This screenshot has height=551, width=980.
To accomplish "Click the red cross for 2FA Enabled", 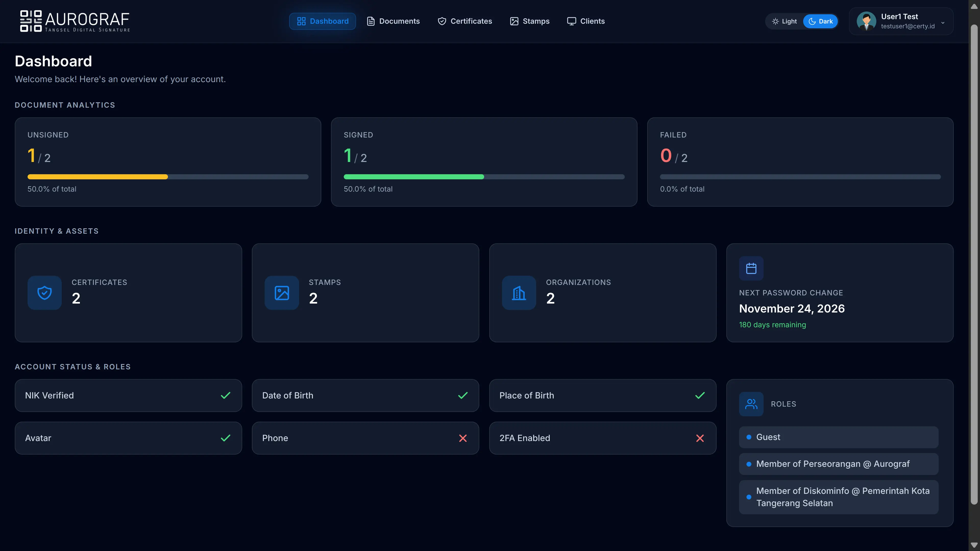I will point(700,438).
